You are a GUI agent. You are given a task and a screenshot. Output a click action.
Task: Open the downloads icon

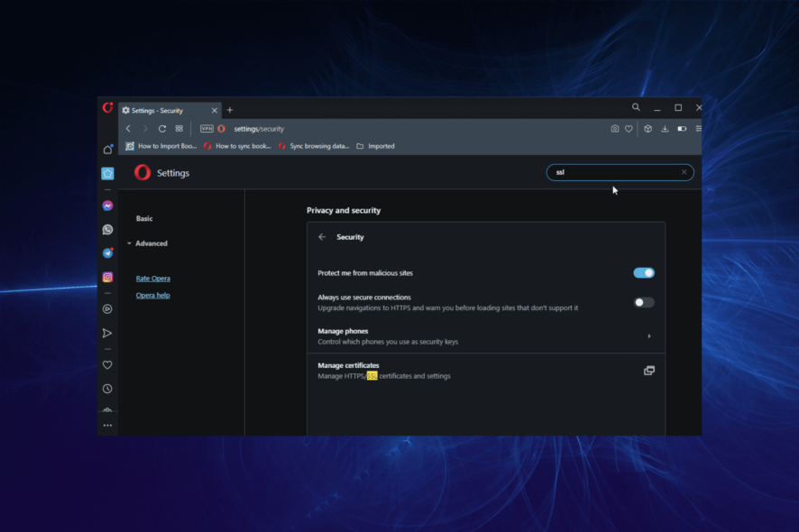pyautogui.click(x=665, y=129)
